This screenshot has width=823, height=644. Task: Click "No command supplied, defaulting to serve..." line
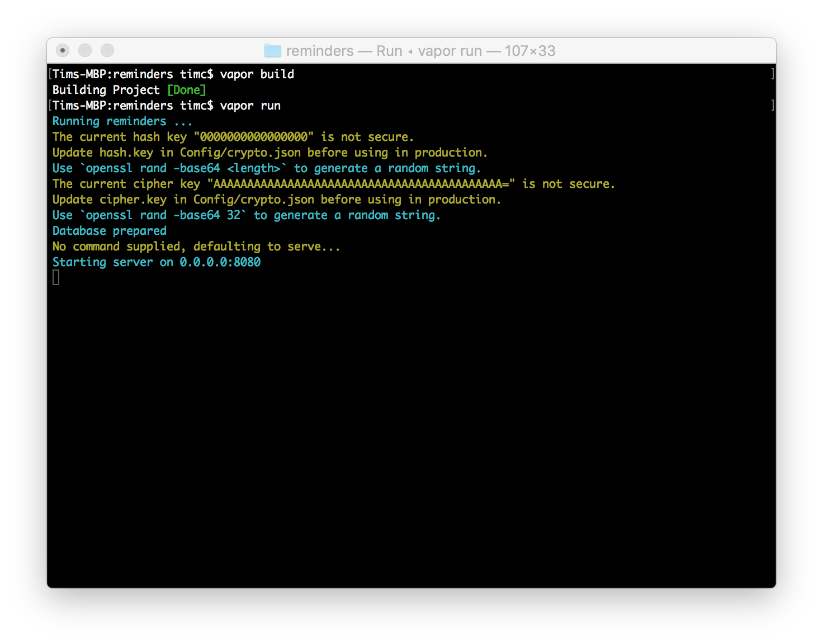coord(196,247)
